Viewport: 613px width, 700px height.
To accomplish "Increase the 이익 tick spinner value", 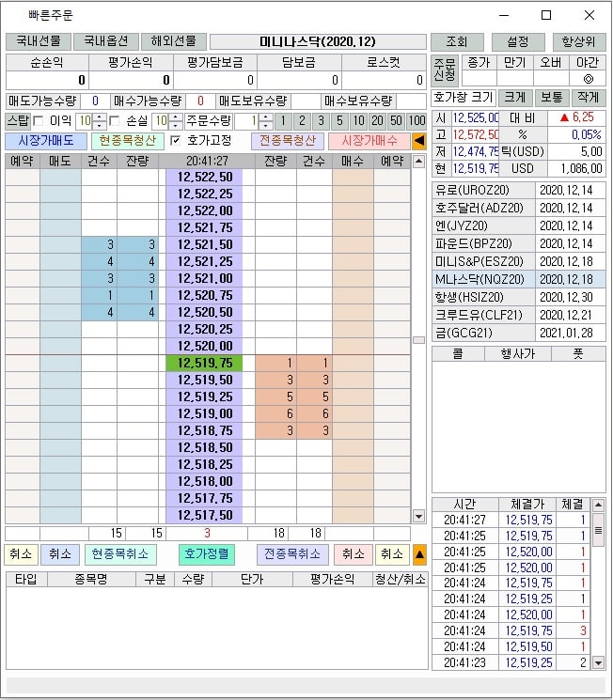I will click(x=100, y=117).
